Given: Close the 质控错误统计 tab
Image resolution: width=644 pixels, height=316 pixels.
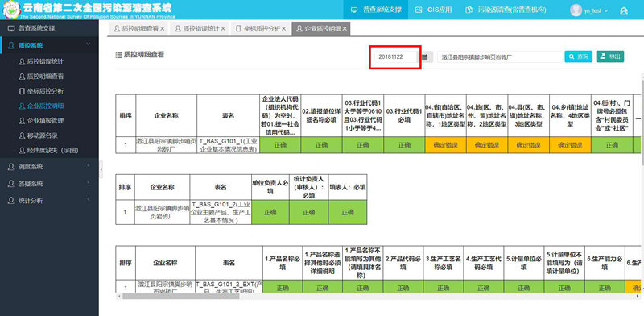Looking at the screenshot, I should [223, 29].
